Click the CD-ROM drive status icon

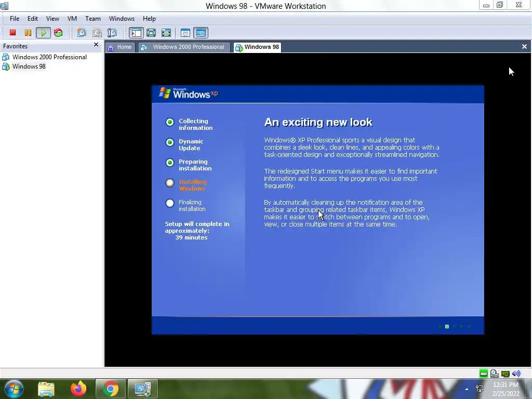pos(495,374)
